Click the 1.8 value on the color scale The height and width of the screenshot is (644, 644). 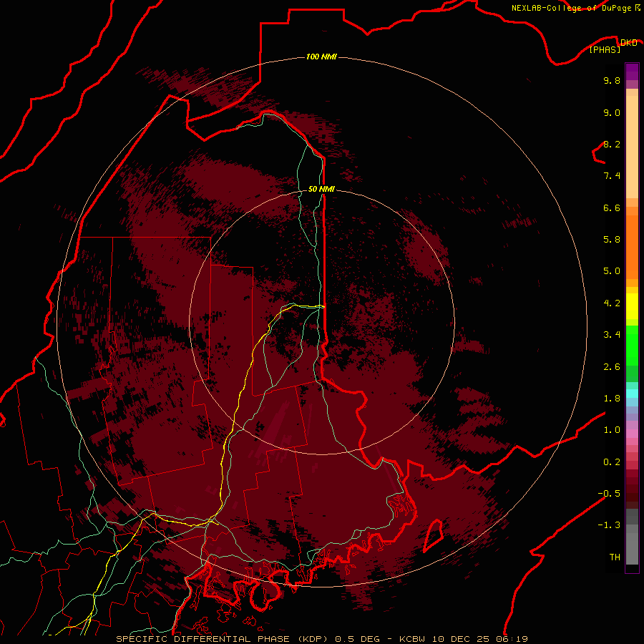[612, 399]
